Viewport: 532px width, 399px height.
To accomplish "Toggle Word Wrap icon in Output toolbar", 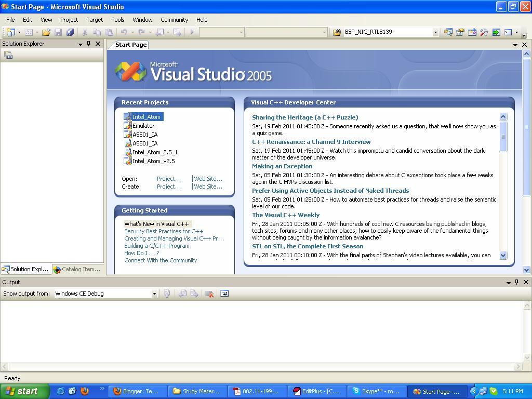I will pos(224,294).
